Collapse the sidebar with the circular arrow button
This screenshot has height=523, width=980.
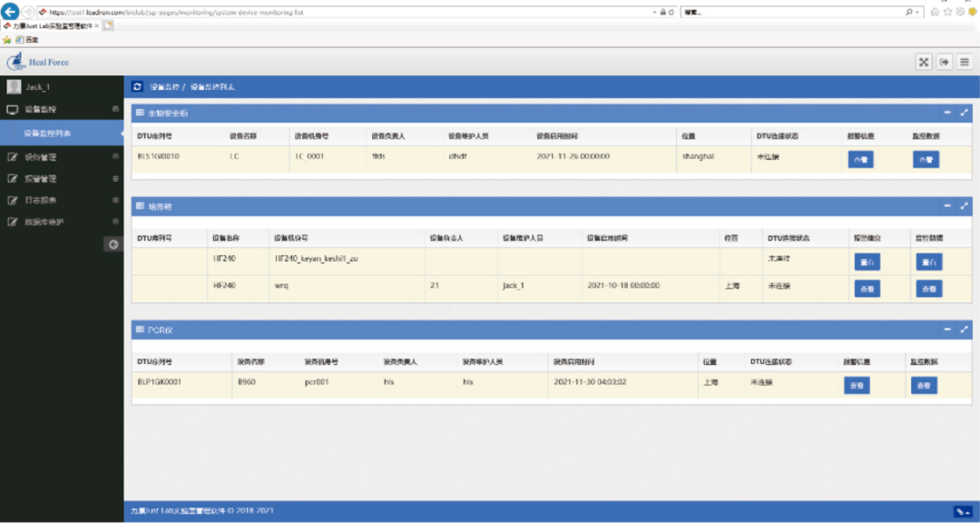[113, 244]
